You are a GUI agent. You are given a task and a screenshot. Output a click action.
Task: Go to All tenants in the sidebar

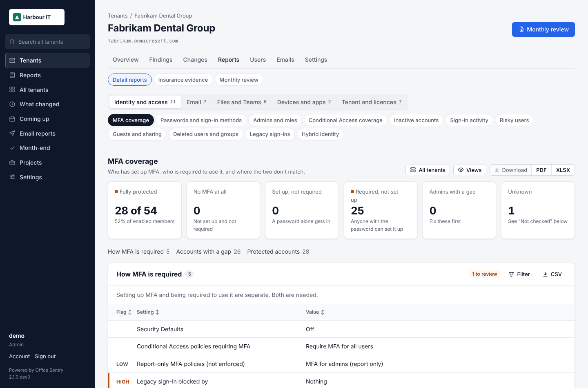click(47, 90)
